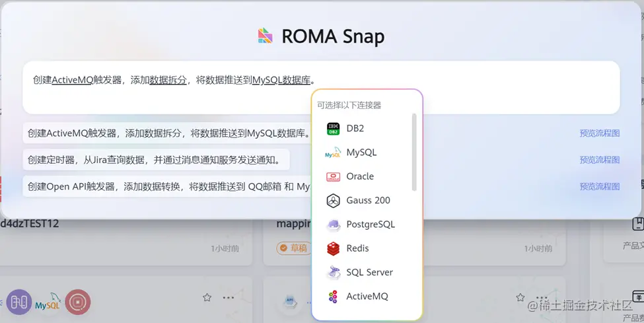Star the bottom-middle flow card
The width and height of the screenshot is (644, 323).
(520, 297)
